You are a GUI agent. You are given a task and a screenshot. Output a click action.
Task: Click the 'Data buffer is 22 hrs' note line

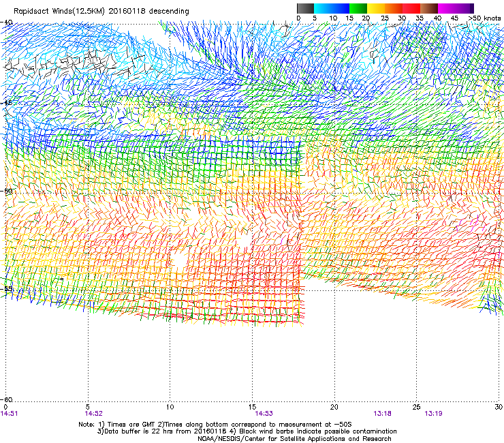point(247,431)
